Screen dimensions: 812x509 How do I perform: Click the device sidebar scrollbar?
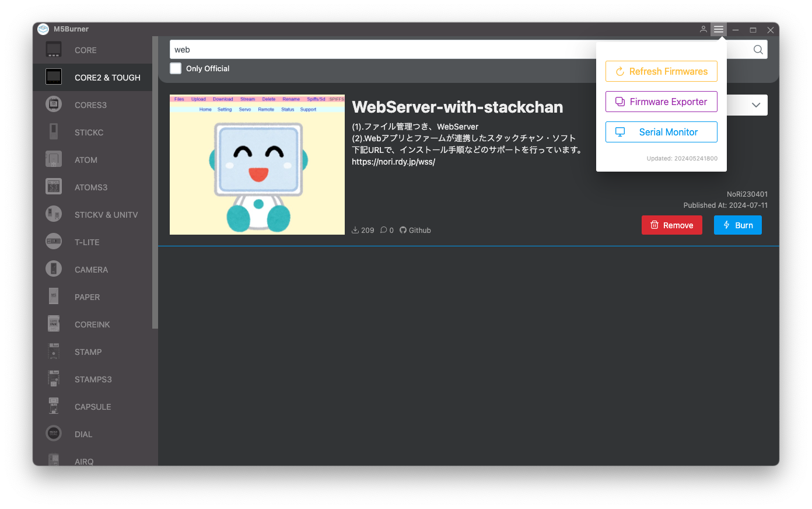(x=155, y=182)
